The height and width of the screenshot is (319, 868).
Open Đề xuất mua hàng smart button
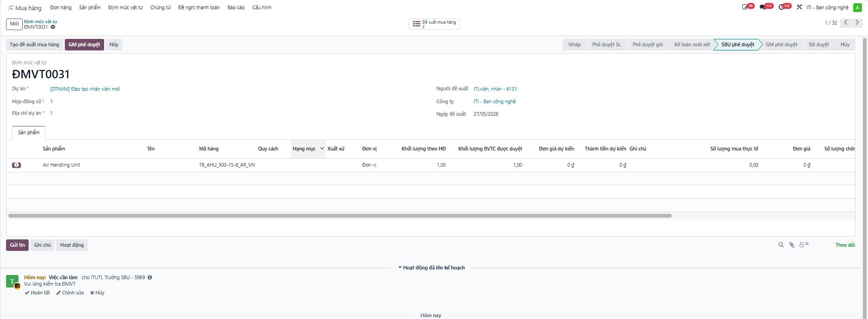(434, 24)
